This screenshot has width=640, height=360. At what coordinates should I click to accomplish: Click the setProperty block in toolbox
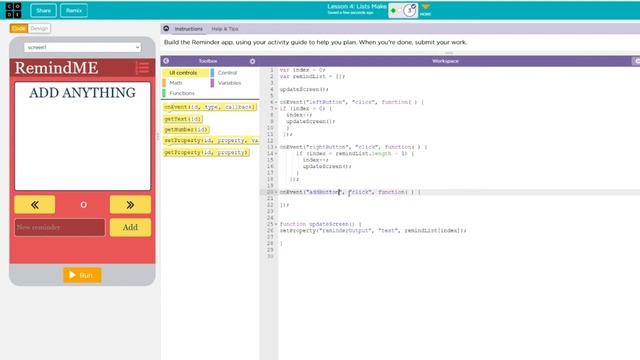coord(211,140)
